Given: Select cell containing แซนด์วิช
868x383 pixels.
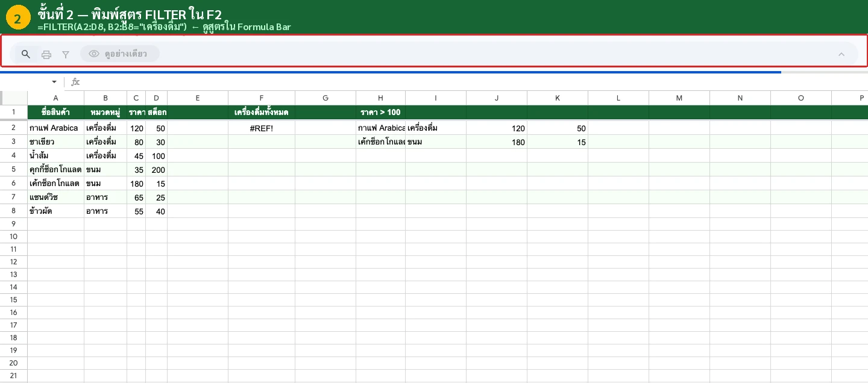Looking at the screenshot, I should pyautogui.click(x=55, y=198).
